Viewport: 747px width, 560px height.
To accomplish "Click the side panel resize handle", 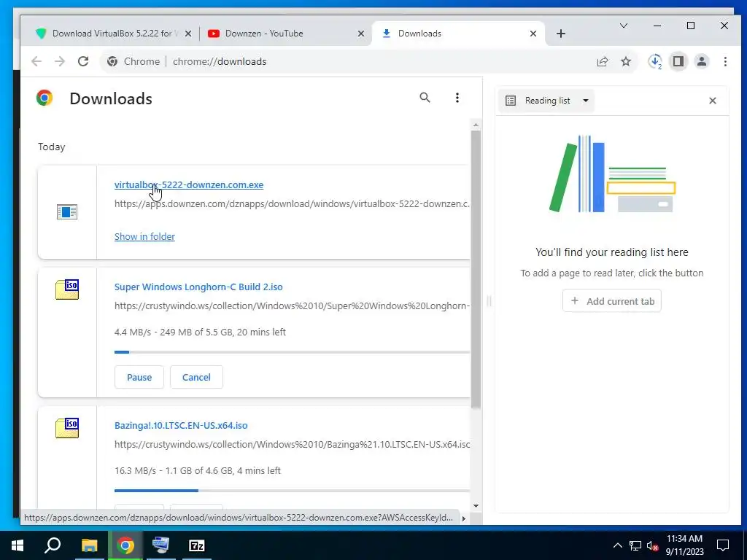I will coord(489,301).
